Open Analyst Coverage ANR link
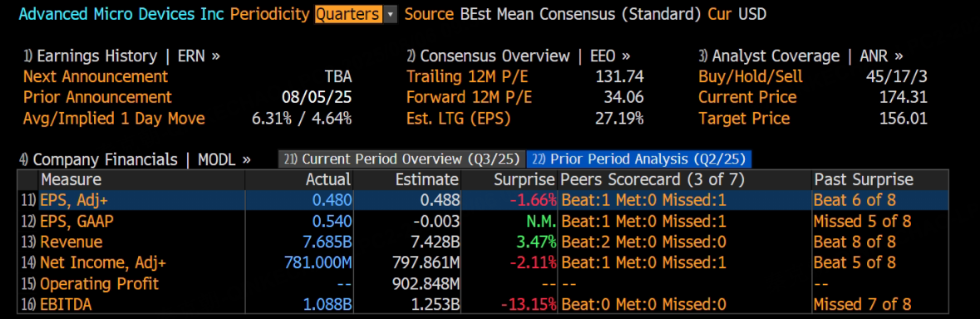This screenshot has width=980, height=319. (800, 56)
